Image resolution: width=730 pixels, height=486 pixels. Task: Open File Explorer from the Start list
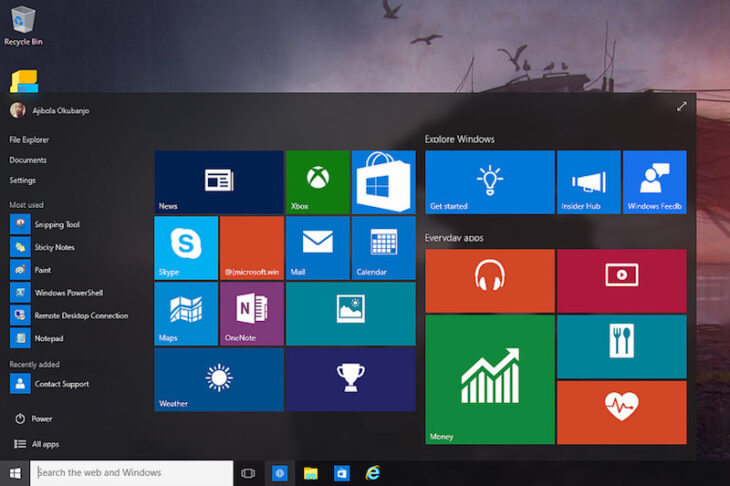pos(29,140)
